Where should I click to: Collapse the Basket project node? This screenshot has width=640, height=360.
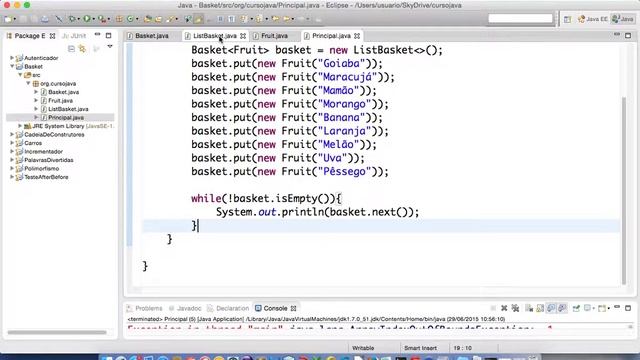point(12,66)
